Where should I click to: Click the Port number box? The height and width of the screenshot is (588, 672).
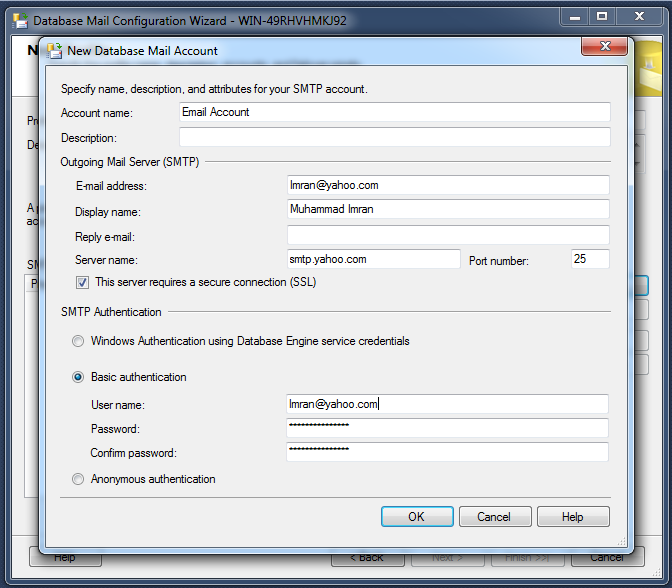tap(589, 259)
